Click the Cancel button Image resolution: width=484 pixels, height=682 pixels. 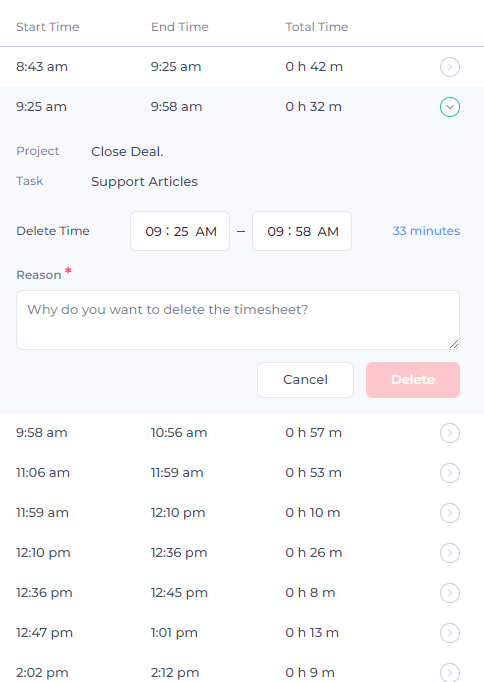click(305, 380)
